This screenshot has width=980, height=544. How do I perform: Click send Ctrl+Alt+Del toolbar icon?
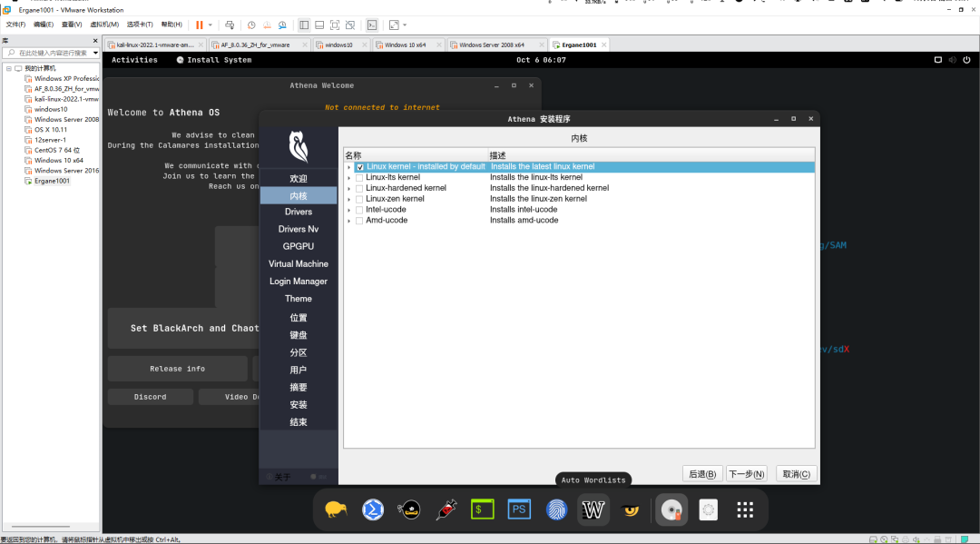coord(230,25)
